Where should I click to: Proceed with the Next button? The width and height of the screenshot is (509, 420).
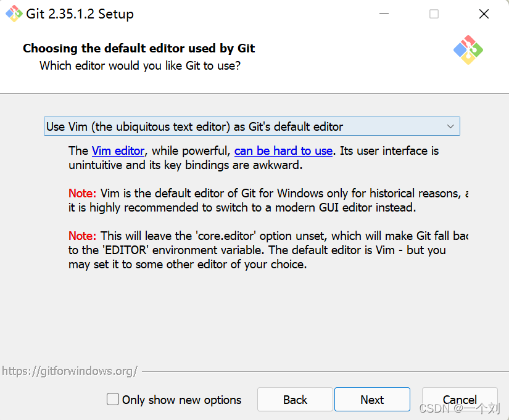[372, 400]
